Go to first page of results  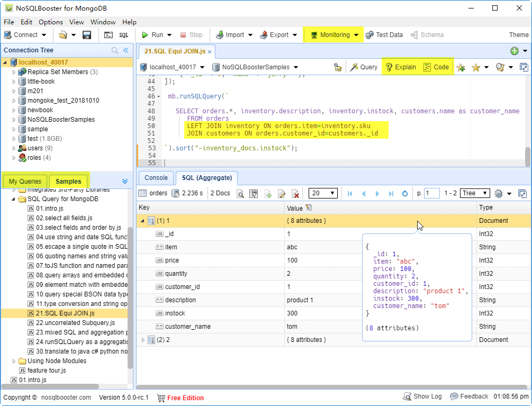pos(350,193)
